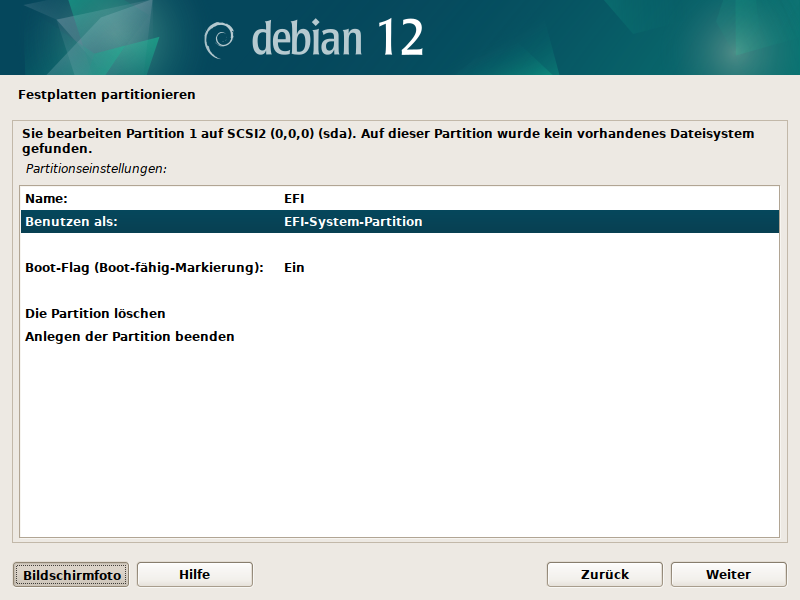Click the Debian swirl logo
800x600 pixels.
coord(220,38)
